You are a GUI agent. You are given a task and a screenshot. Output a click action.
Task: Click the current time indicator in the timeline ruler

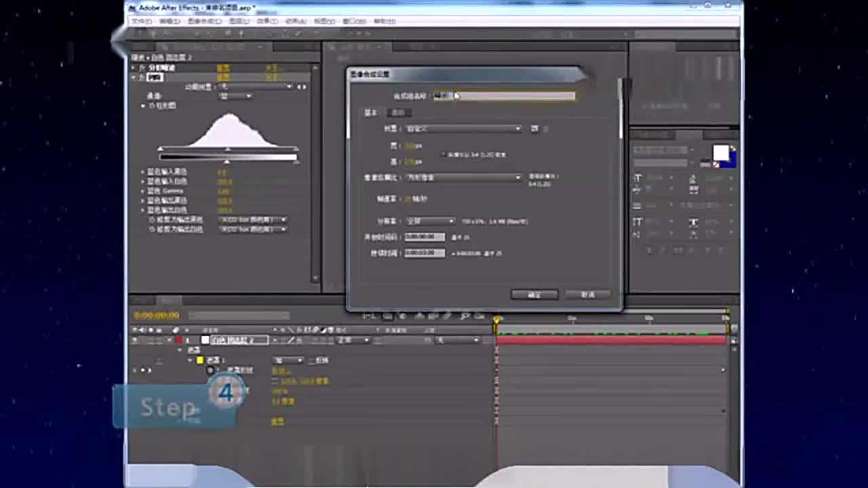[x=496, y=319]
